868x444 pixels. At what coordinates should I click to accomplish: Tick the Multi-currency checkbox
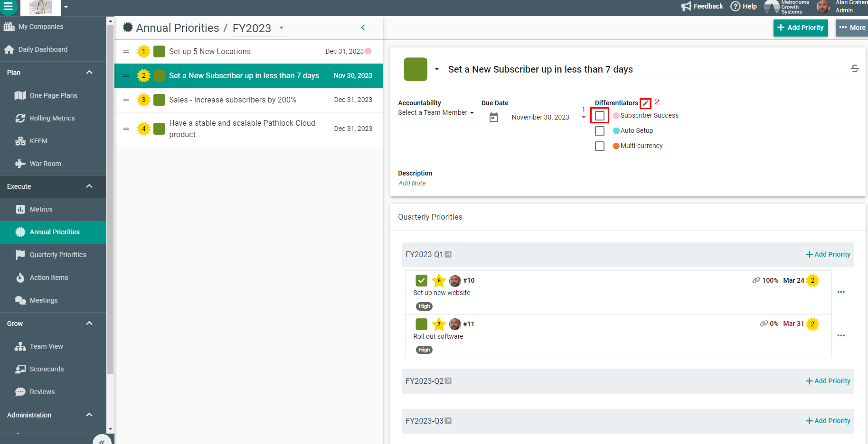(600, 146)
